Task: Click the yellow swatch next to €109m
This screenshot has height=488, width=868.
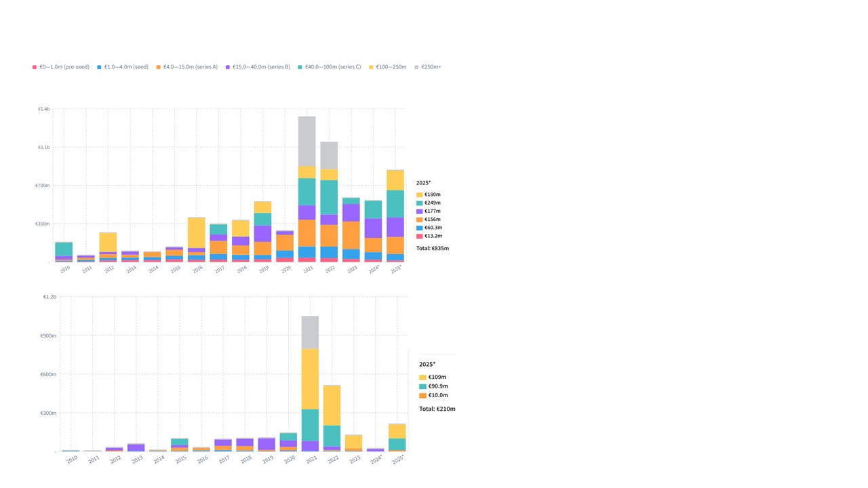Action: pos(422,378)
